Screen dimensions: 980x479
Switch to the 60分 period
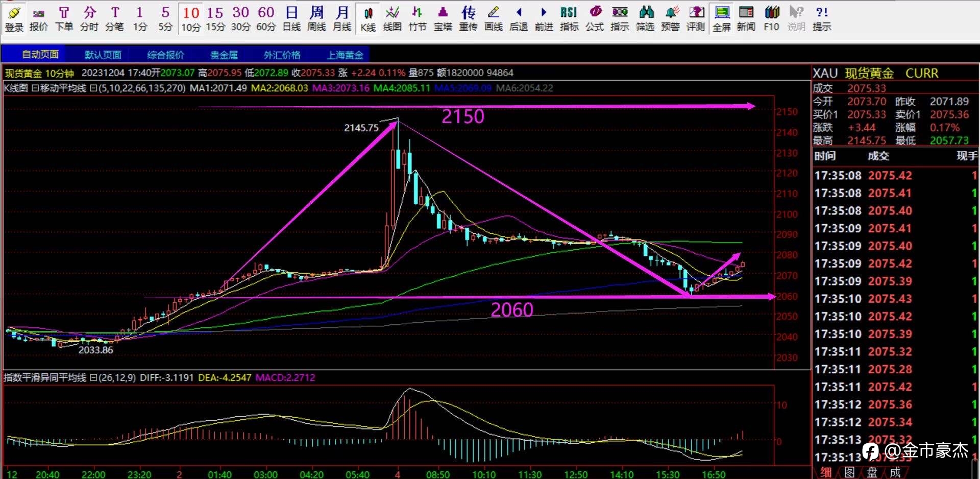(266, 19)
